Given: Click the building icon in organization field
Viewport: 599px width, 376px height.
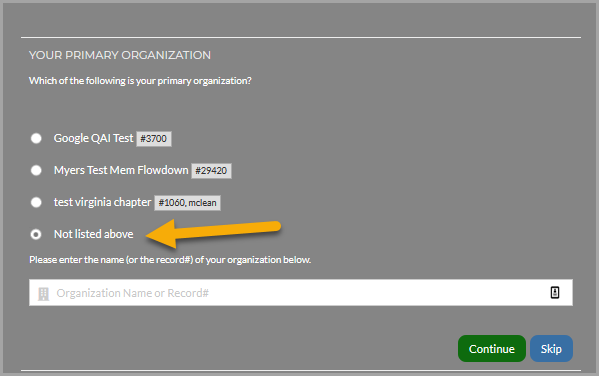Looking at the screenshot, I should [43, 293].
